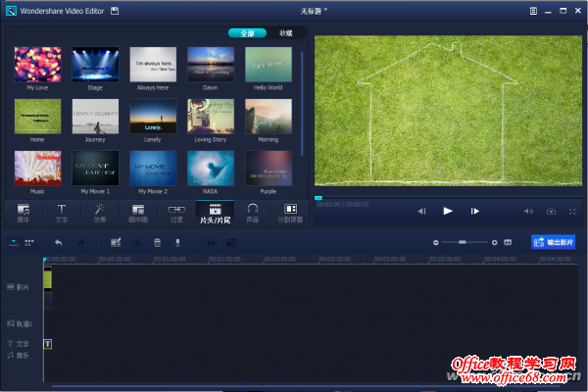Click the 00:02:30:00 timeline ruler mark
Viewport: 588px width, 392px height.
coord(335,259)
